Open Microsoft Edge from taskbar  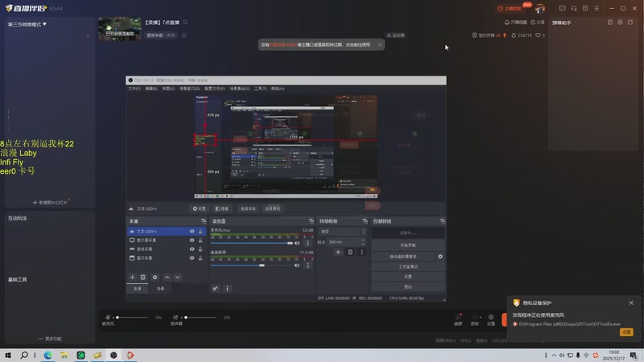[x=48, y=355]
